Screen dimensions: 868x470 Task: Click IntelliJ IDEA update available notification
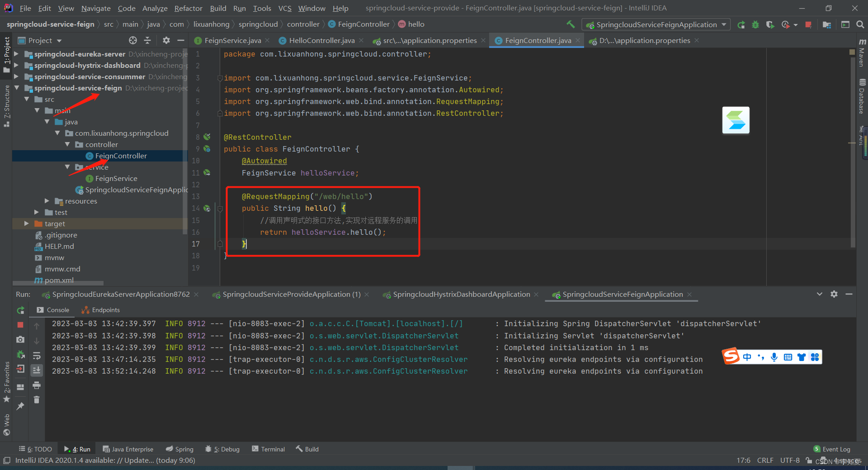tap(105, 460)
